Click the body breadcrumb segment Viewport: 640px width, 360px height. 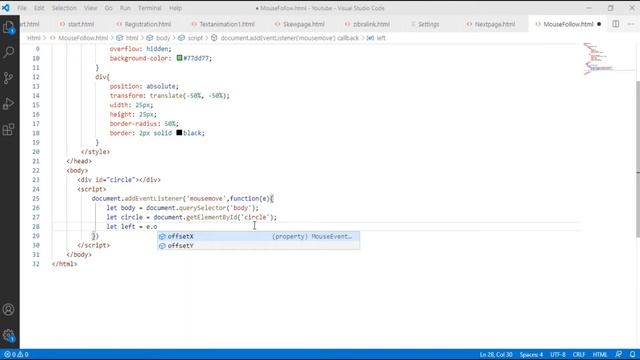[163, 38]
